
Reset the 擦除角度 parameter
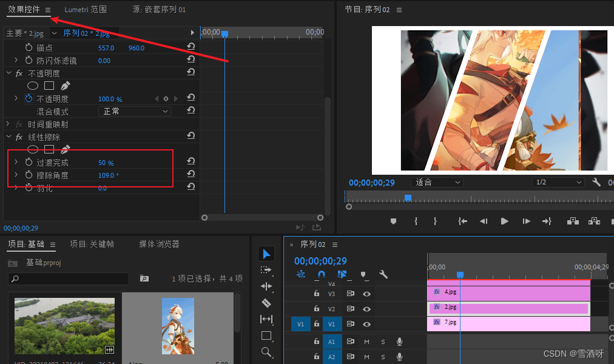tap(191, 174)
